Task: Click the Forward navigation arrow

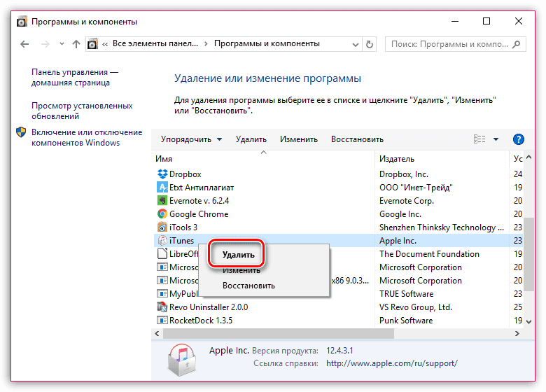Action: [45, 44]
